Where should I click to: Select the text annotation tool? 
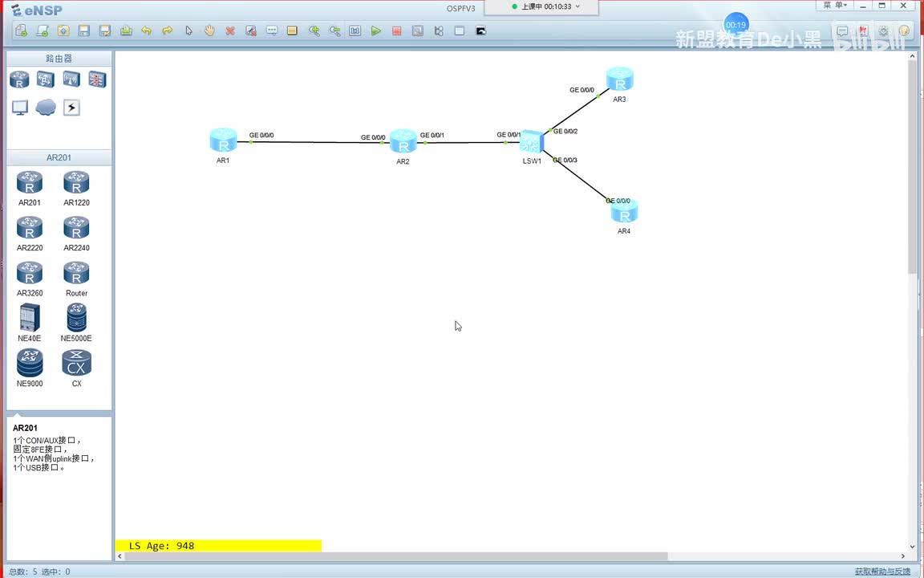(272, 31)
